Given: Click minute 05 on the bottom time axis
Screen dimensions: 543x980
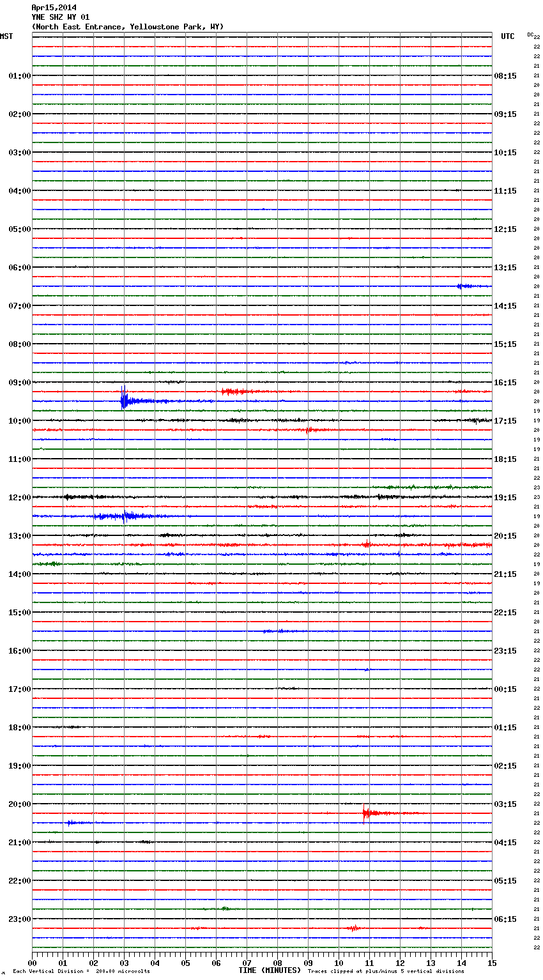Looking at the screenshot, I should click(185, 963).
